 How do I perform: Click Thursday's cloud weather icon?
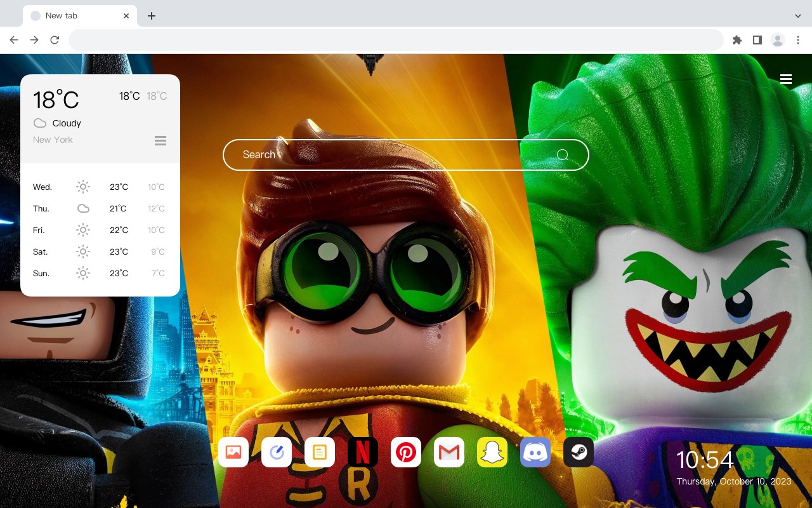(83, 208)
